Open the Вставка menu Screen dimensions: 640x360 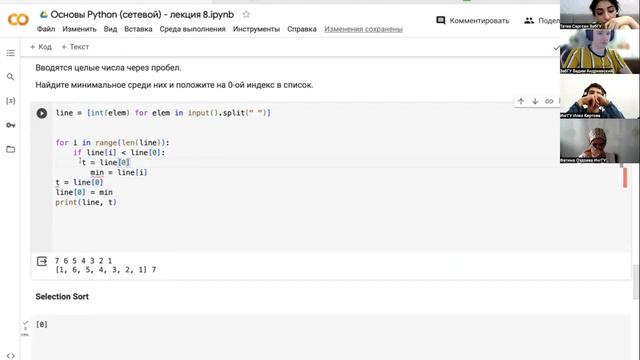click(138, 29)
